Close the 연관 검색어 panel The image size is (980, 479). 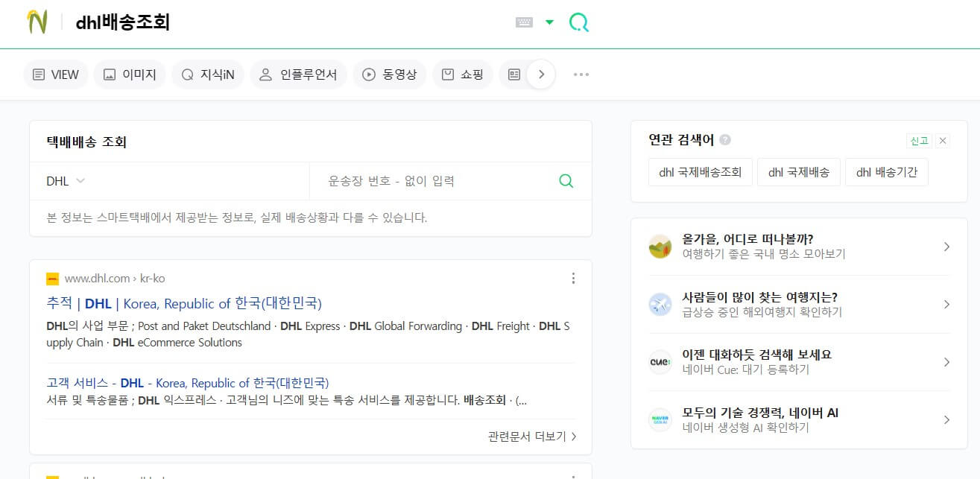(943, 141)
